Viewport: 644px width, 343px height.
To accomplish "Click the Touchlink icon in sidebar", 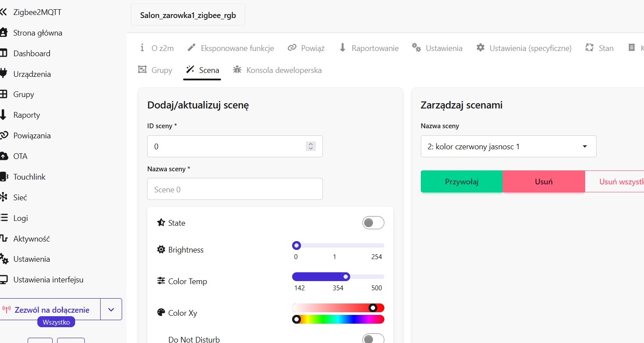I will 4,177.
